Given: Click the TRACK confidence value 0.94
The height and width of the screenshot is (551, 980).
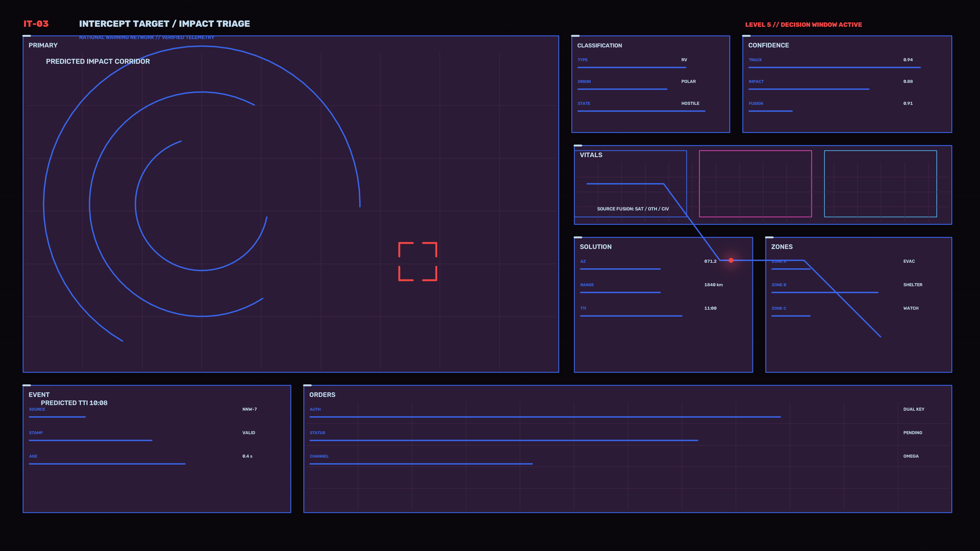Looking at the screenshot, I should (908, 60).
